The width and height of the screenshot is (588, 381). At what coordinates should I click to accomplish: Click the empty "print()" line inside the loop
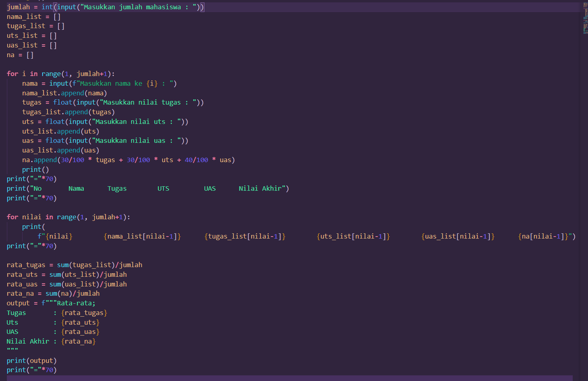coord(35,170)
